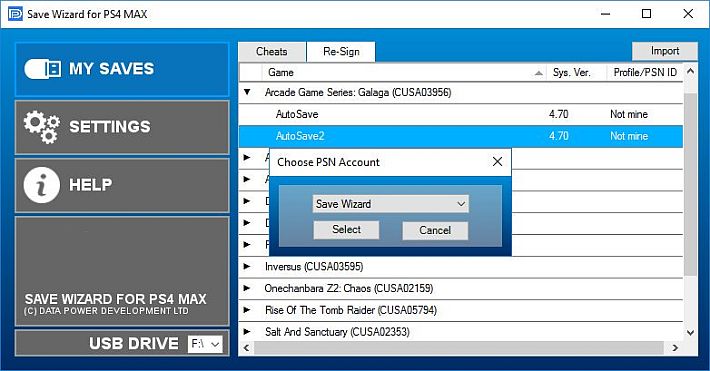Click Cancel in the Choose PSN Account dialog
710x371 pixels.
pyautogui.click(x=435, y=230)
